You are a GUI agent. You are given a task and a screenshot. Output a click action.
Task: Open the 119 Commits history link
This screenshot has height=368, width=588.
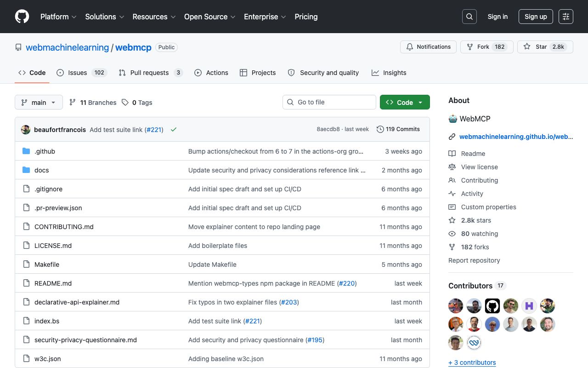398,129
